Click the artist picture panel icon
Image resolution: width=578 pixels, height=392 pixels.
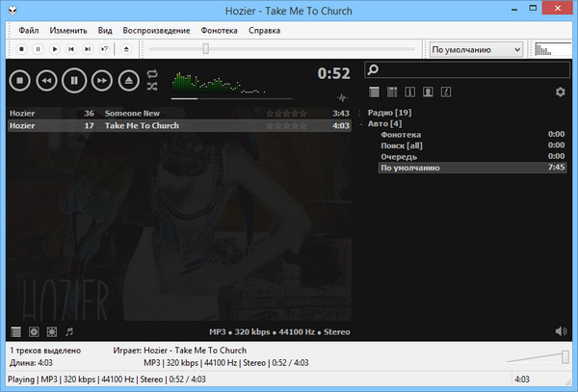click(428, 92)
